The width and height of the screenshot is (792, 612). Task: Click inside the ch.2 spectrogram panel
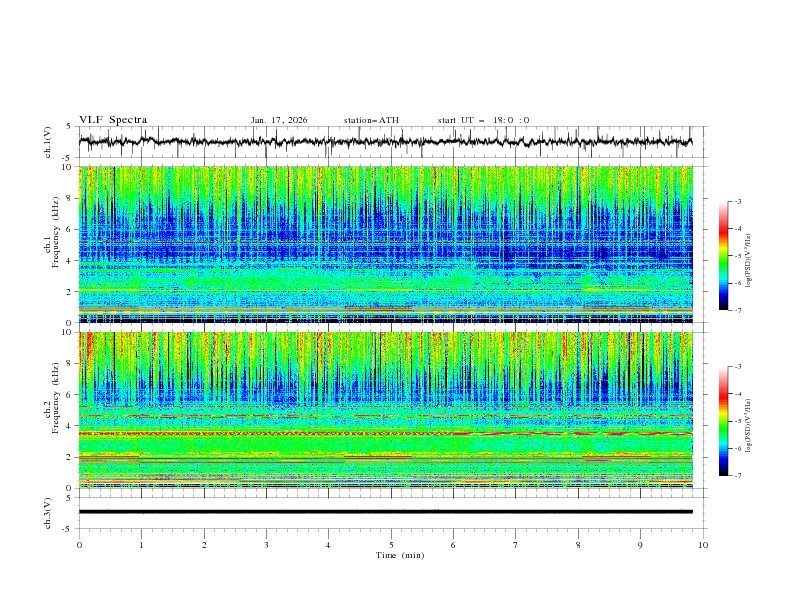point(385,410)
